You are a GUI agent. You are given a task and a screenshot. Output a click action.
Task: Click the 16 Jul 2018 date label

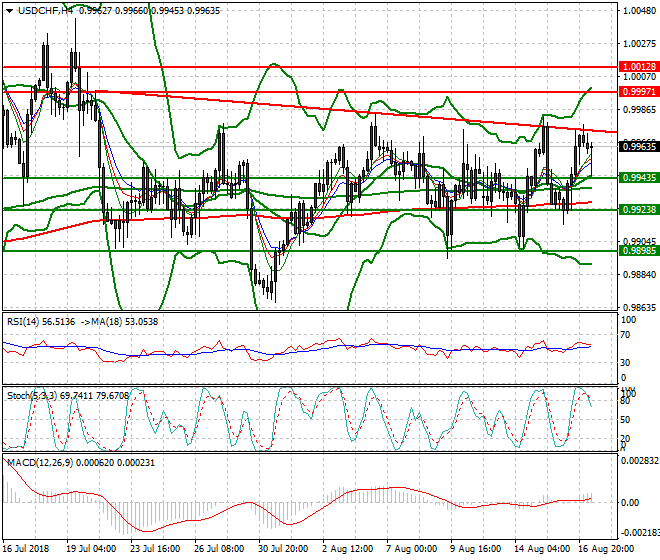pos(26,549)
